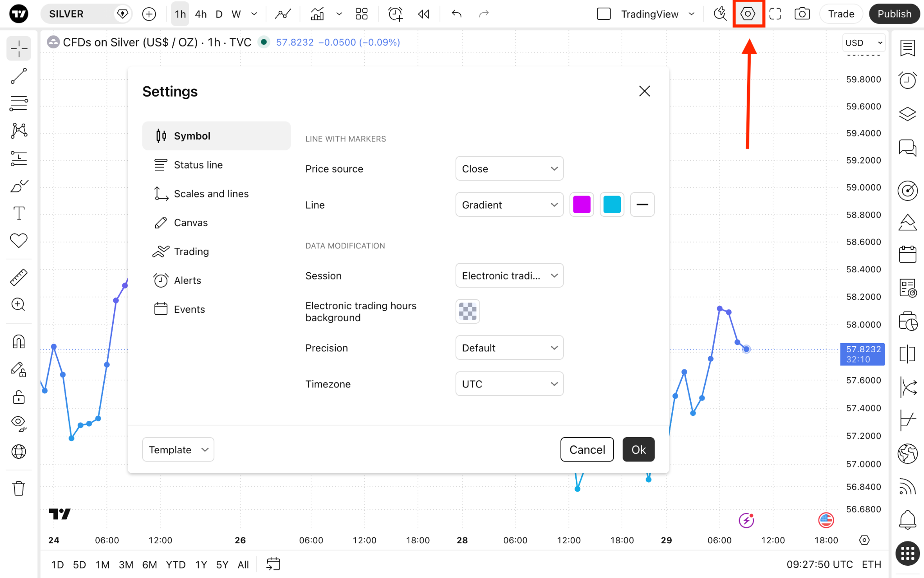Open the object tree layers panel
The image size is (924, 578).
coord(907,114)
